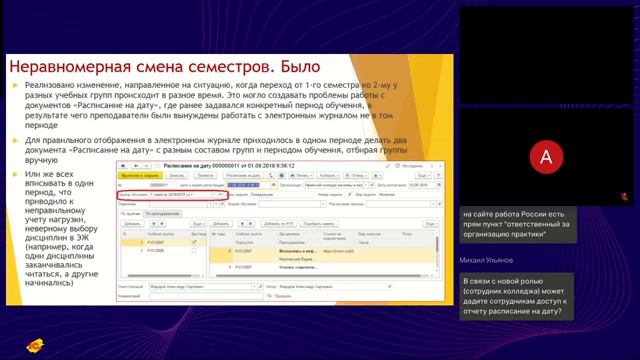Open the Контроль dropdown menu
The width and height of the screenshot is (640, 360).
click(329, 176)
